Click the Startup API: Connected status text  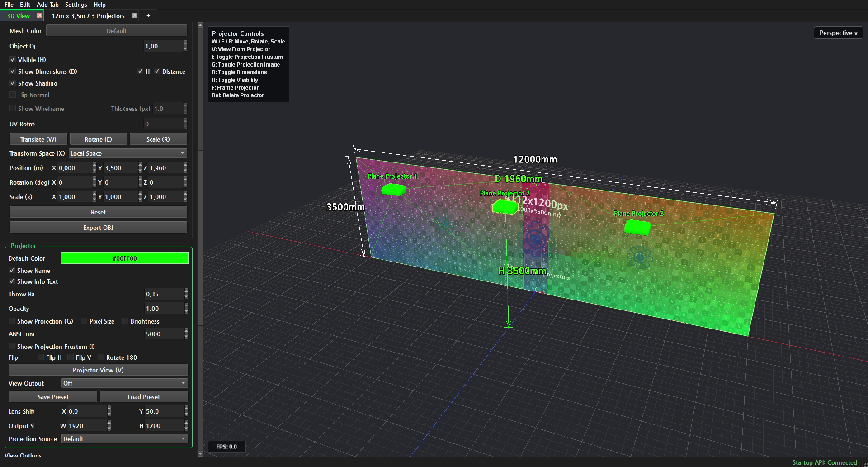point(825,462)
